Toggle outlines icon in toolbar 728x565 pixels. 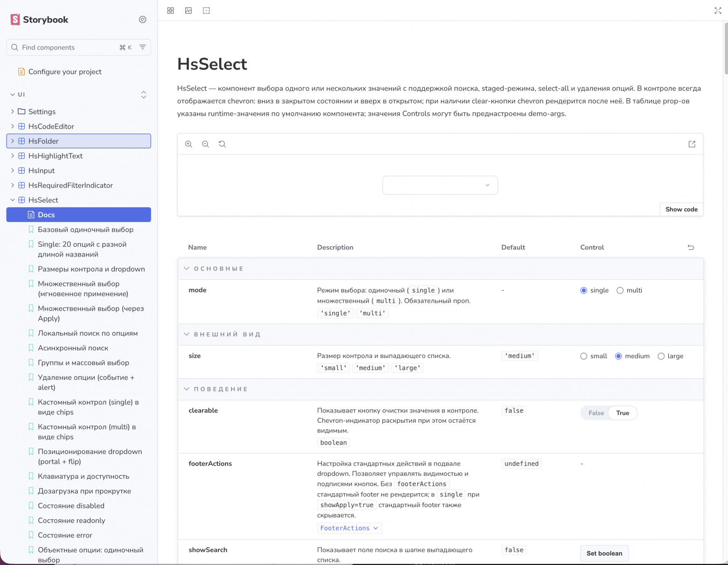click(206, 10)
